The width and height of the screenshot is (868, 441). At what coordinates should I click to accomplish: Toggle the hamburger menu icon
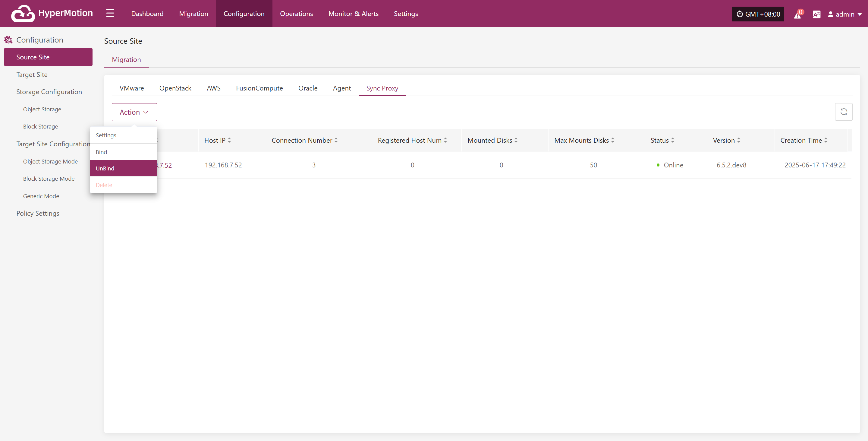click(x=110, y=13)
